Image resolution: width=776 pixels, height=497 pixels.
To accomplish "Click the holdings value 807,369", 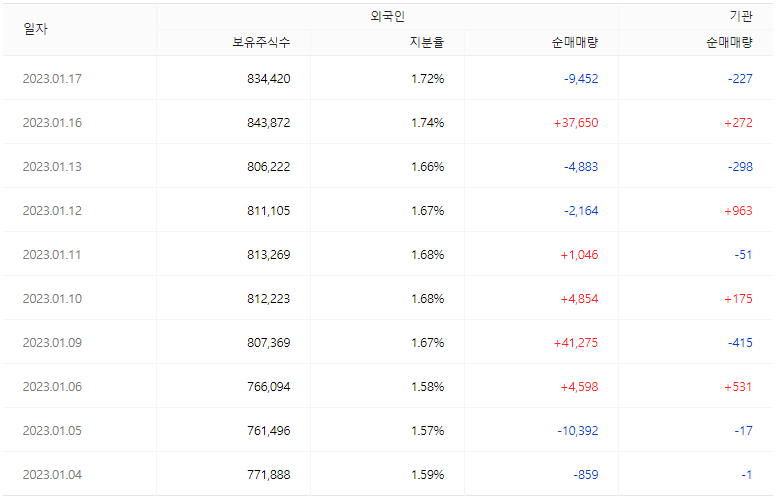I will (269, 343).
